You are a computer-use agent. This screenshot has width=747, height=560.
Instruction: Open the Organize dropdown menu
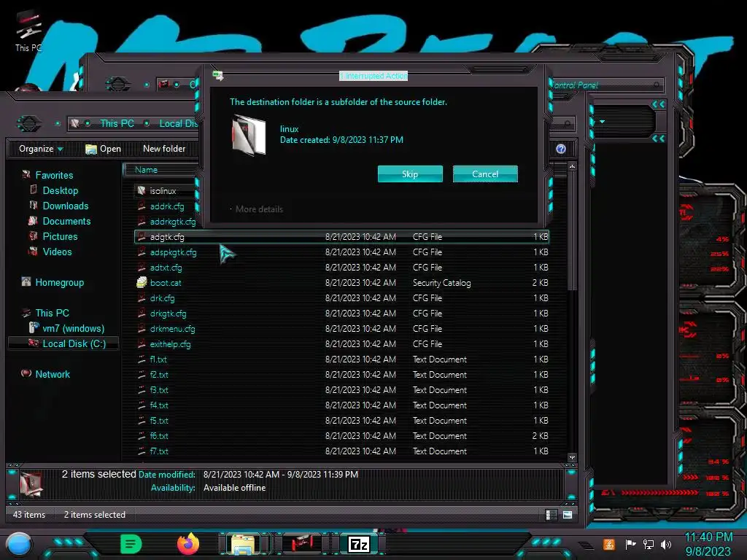41,149
